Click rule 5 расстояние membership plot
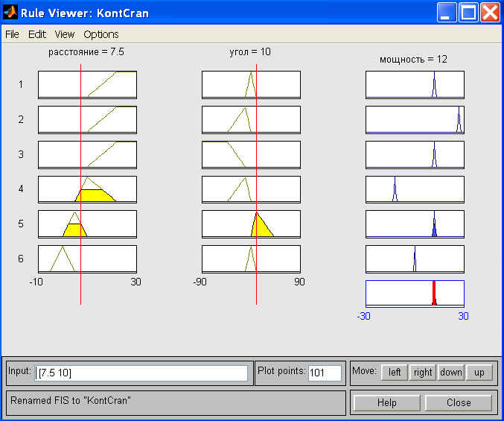This screenshot has width=504, height=421. [x=87, y=224]
